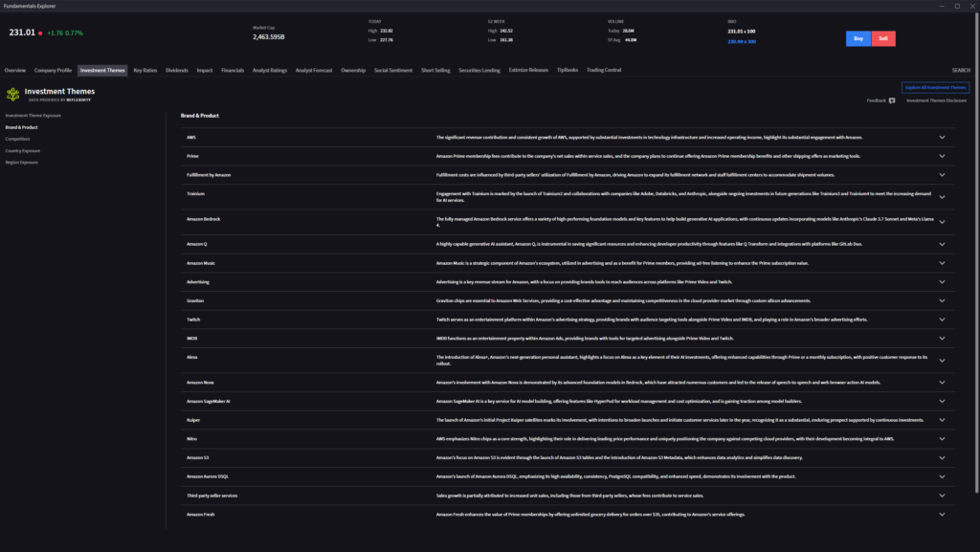This screenshot has height=552, width=980.
Task: Expand the AWS theme row
Action: point(942,137)
